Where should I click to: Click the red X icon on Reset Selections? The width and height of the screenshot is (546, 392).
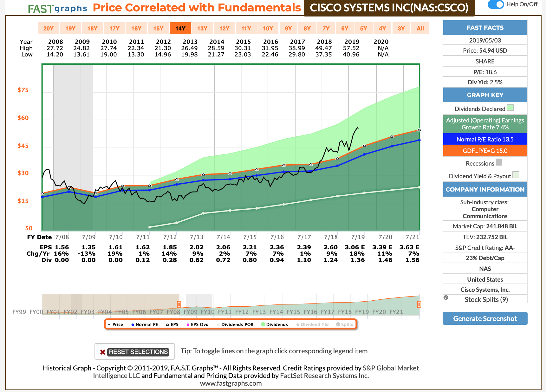102,352
